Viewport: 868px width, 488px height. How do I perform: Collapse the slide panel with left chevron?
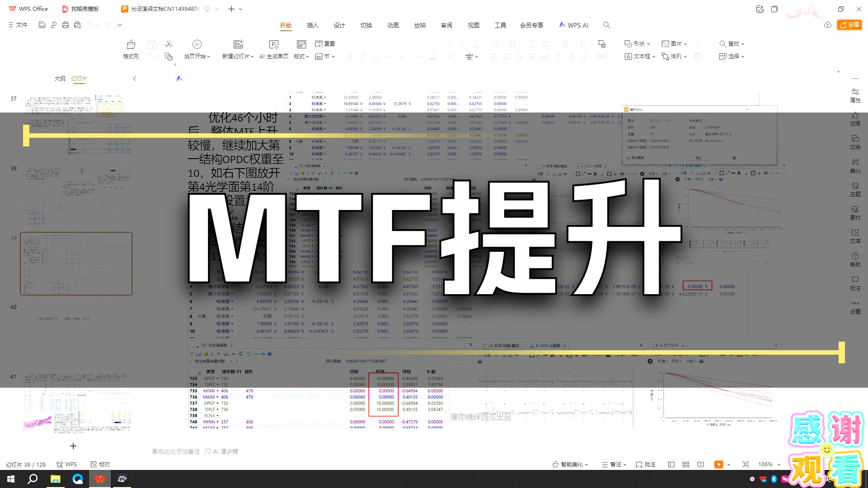[x=134, y=79]
